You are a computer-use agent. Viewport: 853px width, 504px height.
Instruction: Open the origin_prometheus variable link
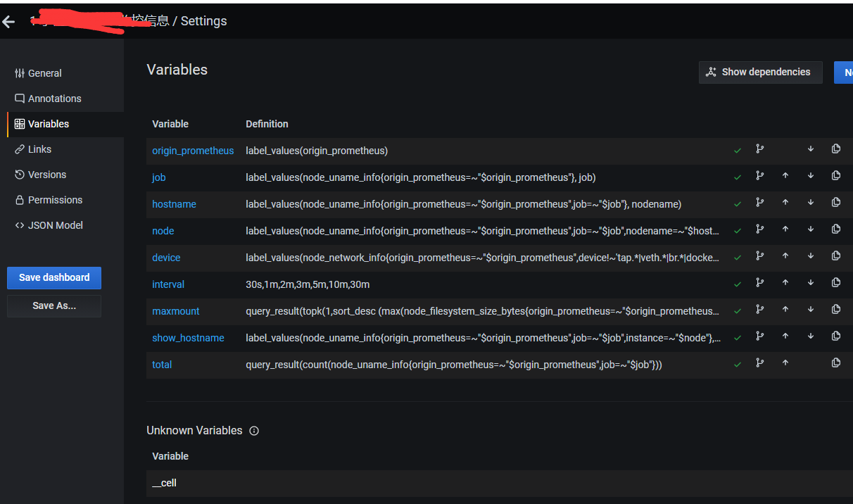pos(193,151)
